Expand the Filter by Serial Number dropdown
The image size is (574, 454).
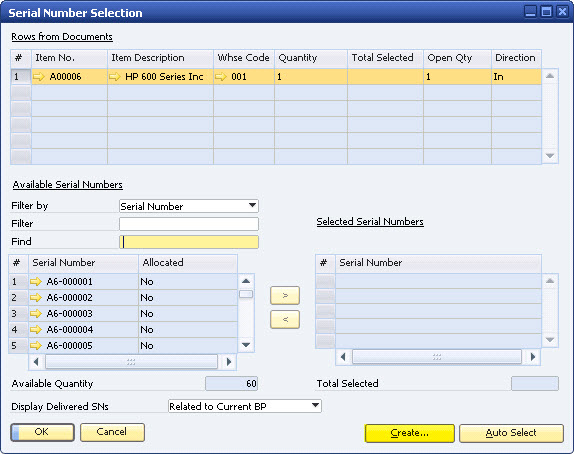tap(252, 206)
